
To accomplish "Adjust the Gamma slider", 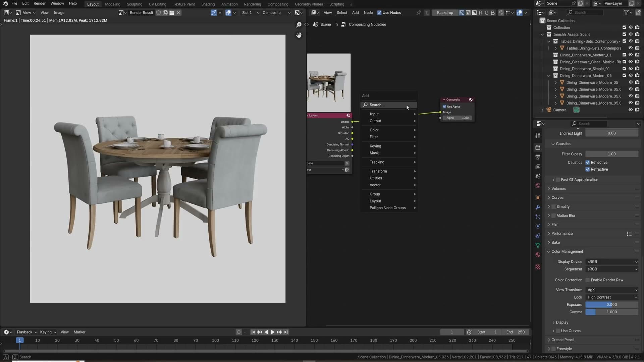I will tap(612, 312).
